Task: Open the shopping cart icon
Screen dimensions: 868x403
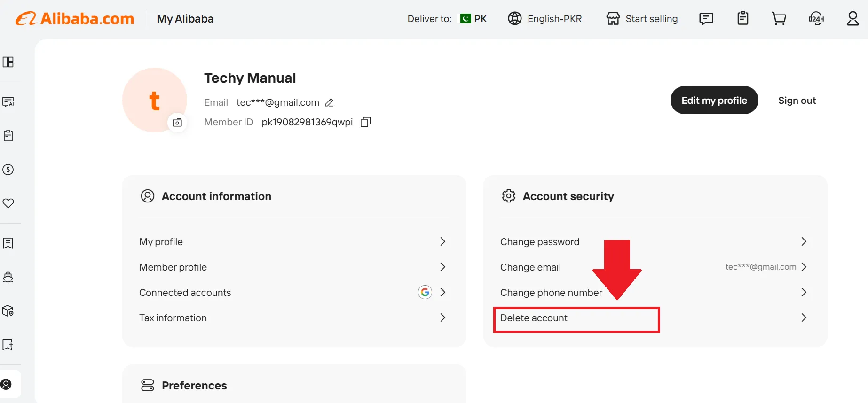Action: coord(779,19)
